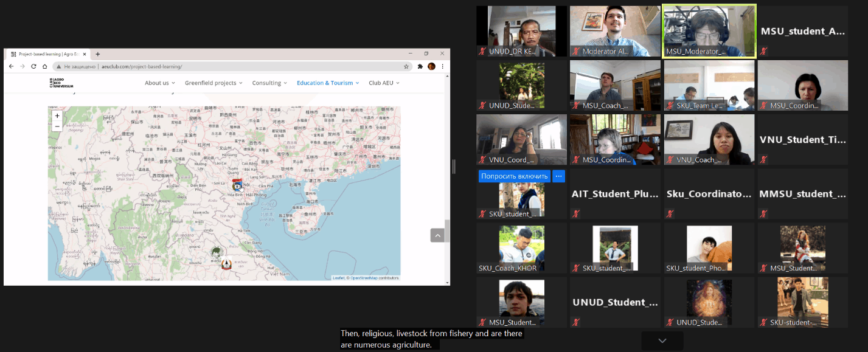The height and width of the screenshot is (352, 868).
Task: Click the browser home icon
Action: tap(44, 66)
